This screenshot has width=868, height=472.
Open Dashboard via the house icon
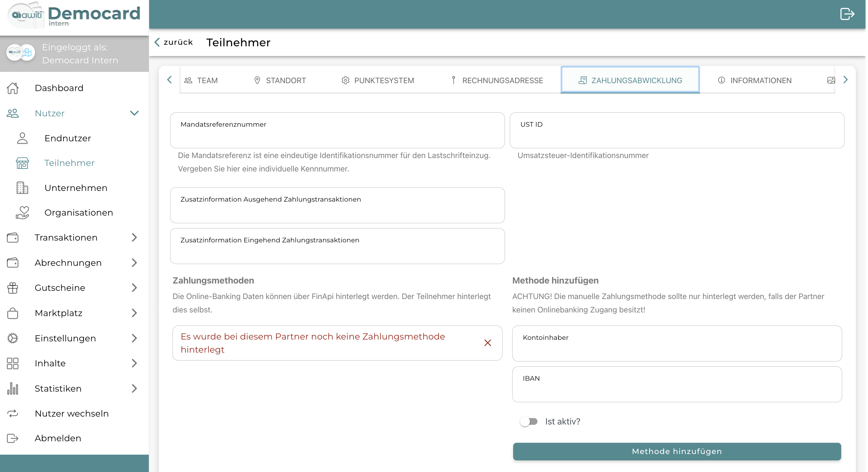coord(13,88)
